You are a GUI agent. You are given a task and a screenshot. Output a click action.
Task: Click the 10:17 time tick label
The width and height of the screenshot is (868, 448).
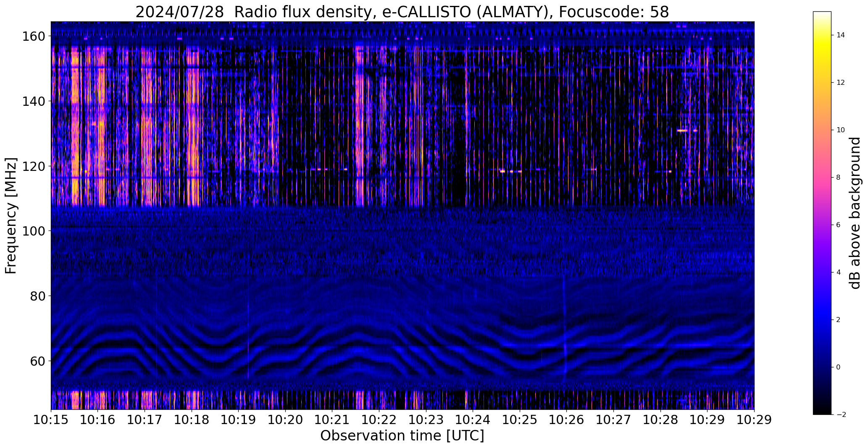145,420
